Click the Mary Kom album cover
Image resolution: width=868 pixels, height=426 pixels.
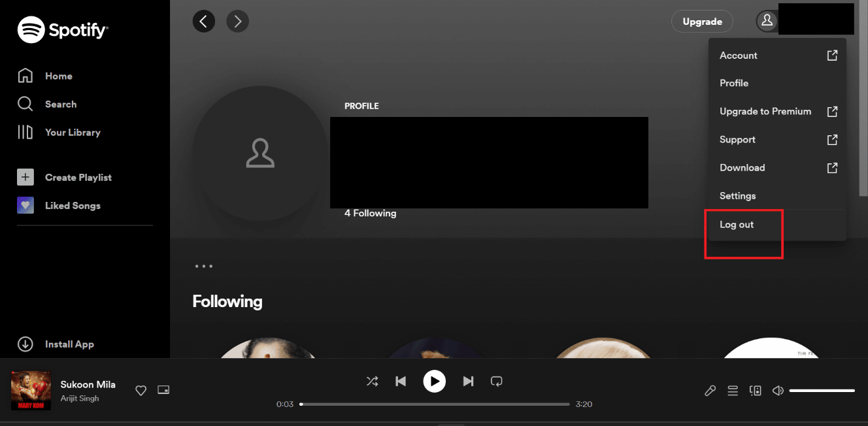coord(31,391)
